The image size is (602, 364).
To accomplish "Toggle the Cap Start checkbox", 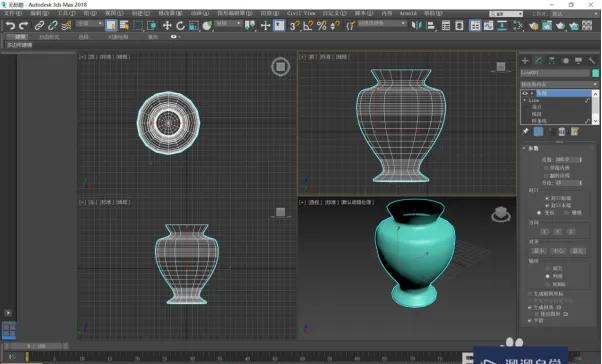I will [547, 198].
